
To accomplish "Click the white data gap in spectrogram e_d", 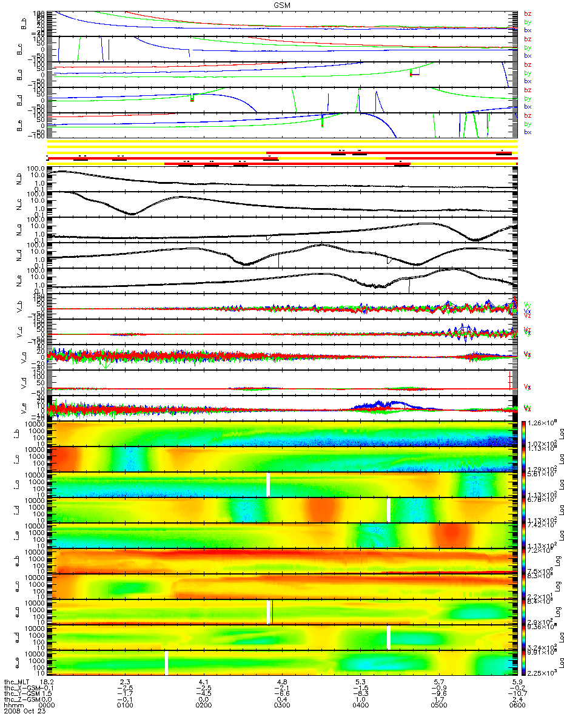I will (x=389, y=638).
